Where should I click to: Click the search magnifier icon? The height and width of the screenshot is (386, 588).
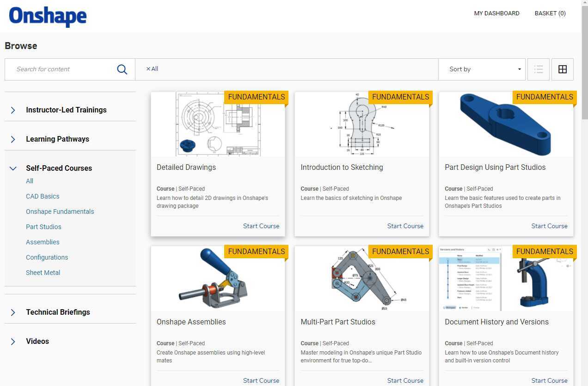122,69
